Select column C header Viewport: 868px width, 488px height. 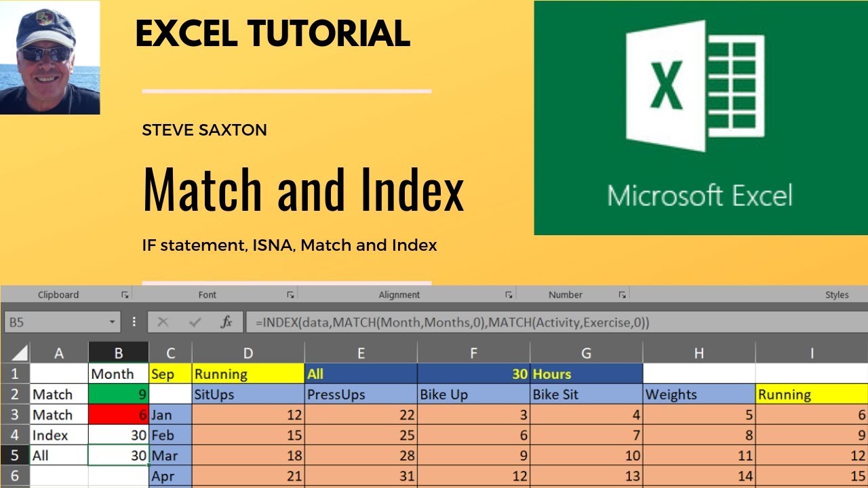[x=170, y=352]
